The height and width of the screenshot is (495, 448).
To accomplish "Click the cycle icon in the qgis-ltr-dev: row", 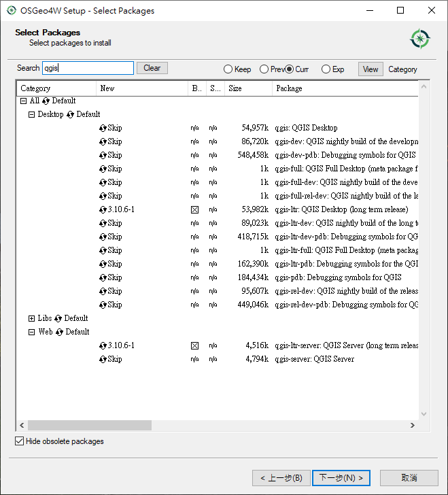I will tap(103, 223).
